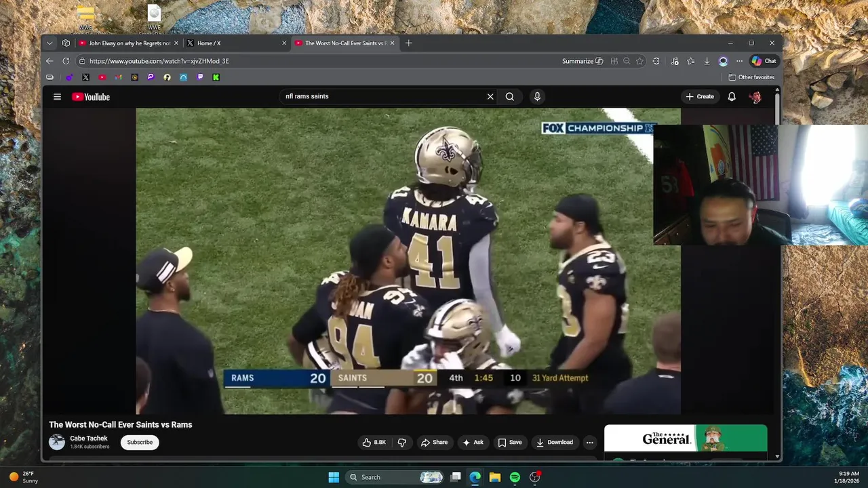This screenshot has height=488, width=868.
Task: Run search with magnifier button
Action: point(510,97)
